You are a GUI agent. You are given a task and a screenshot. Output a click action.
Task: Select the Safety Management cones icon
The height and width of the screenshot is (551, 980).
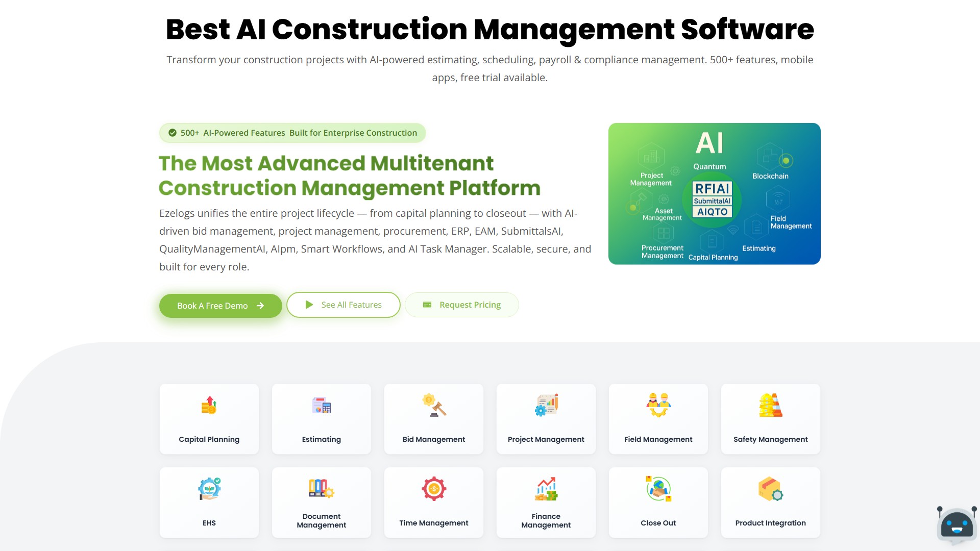click(770, 406)
